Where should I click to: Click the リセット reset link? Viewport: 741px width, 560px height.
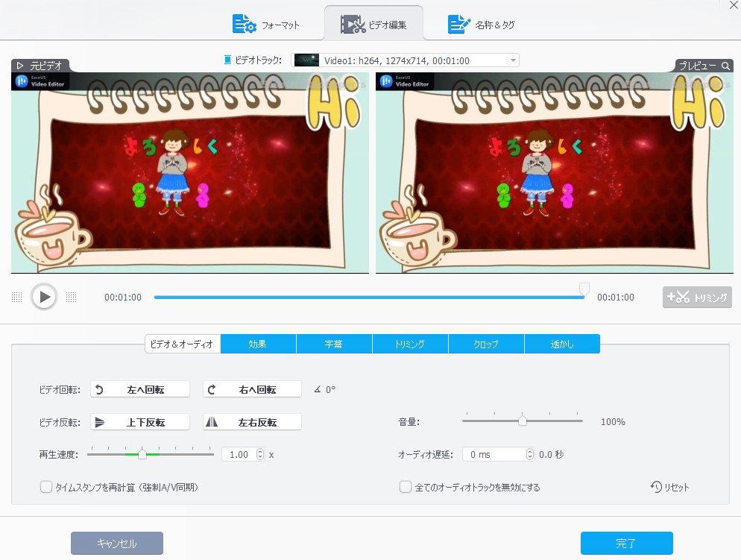[x=670, y=487]
